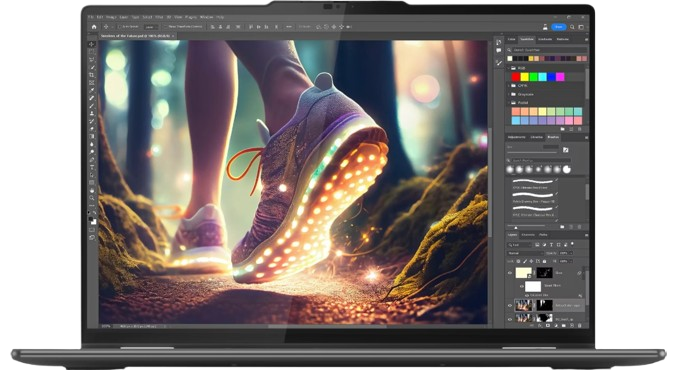This screenshot has height=370, width=674.
Task: Click the Search Swatches input field
Action: (548, 50)
